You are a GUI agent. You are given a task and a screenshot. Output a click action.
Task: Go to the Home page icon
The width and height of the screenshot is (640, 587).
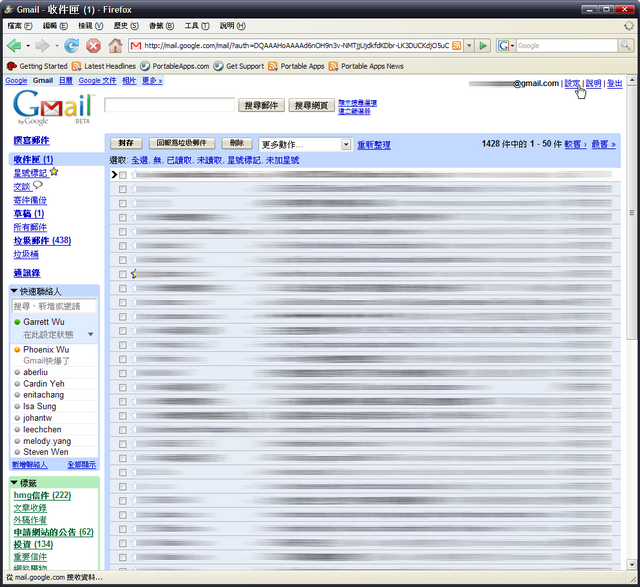point(116,46)
